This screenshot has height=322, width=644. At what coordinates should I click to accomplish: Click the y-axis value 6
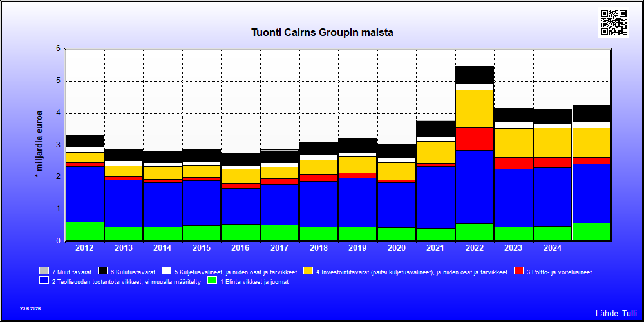pyautogui.click(x=58, y=48)
